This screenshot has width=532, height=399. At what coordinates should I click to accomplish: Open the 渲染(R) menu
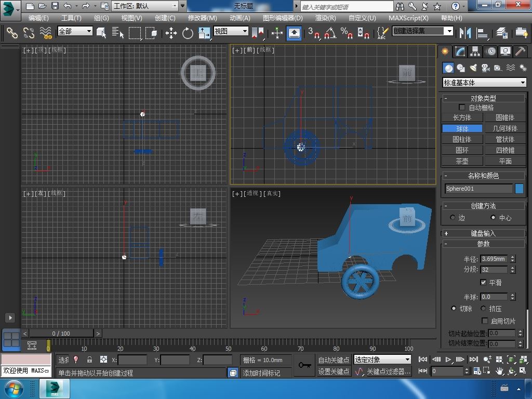325,18
